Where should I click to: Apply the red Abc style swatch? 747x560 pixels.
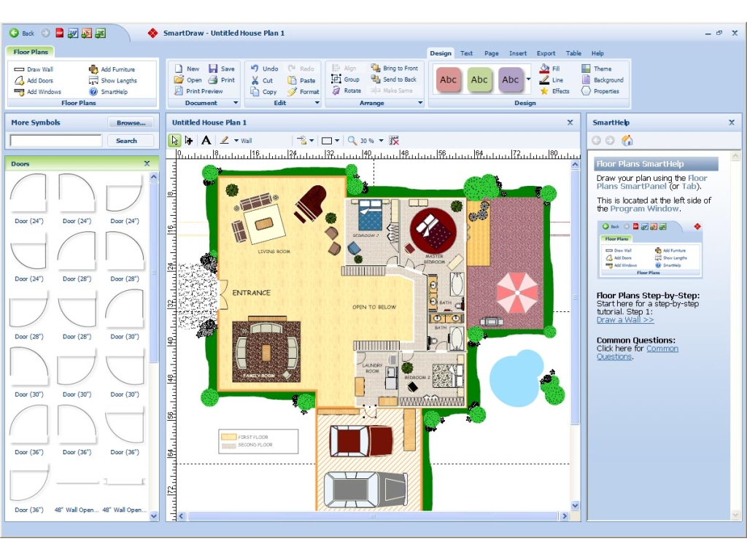click(x=448, y=79)
